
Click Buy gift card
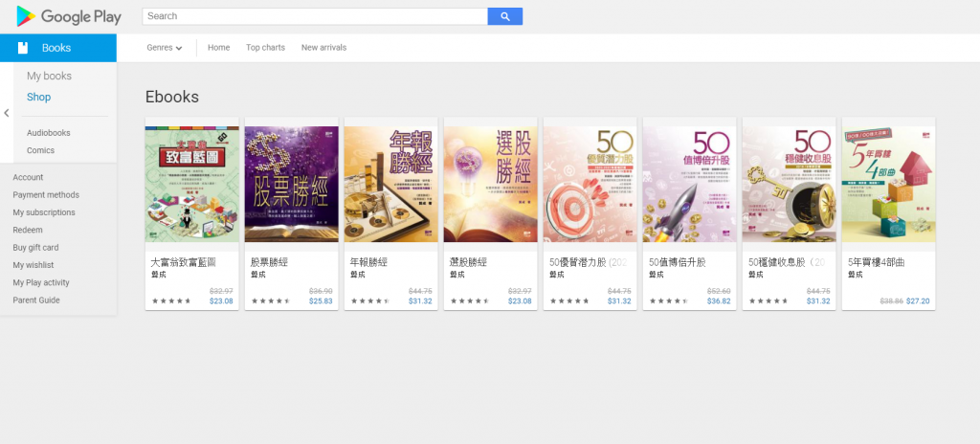35,248
